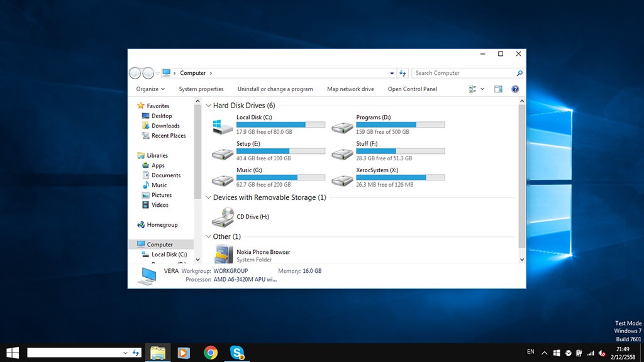Click the main pane vertical scrollbar
The width and height of the screenshot is (644, 362).
(x=521, y=176)
